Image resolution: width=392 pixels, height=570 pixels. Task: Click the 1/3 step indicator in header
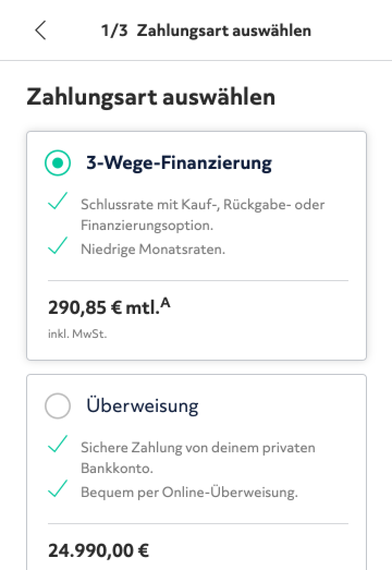point(114,31)
